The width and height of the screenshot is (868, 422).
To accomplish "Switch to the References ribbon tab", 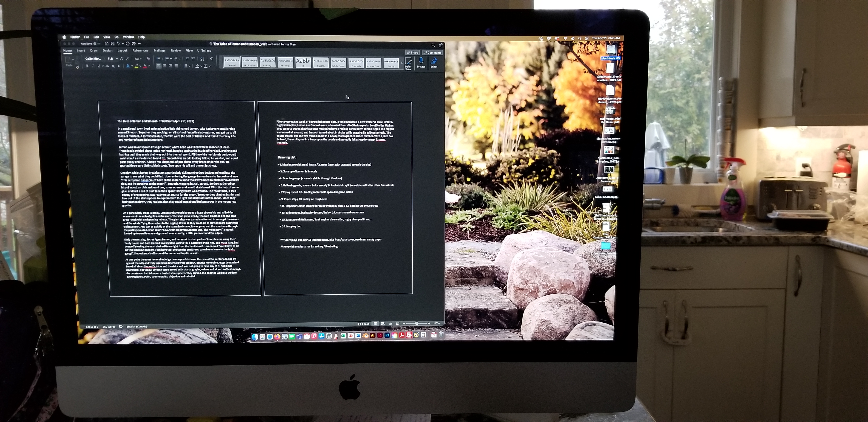I will click(140, 51).
